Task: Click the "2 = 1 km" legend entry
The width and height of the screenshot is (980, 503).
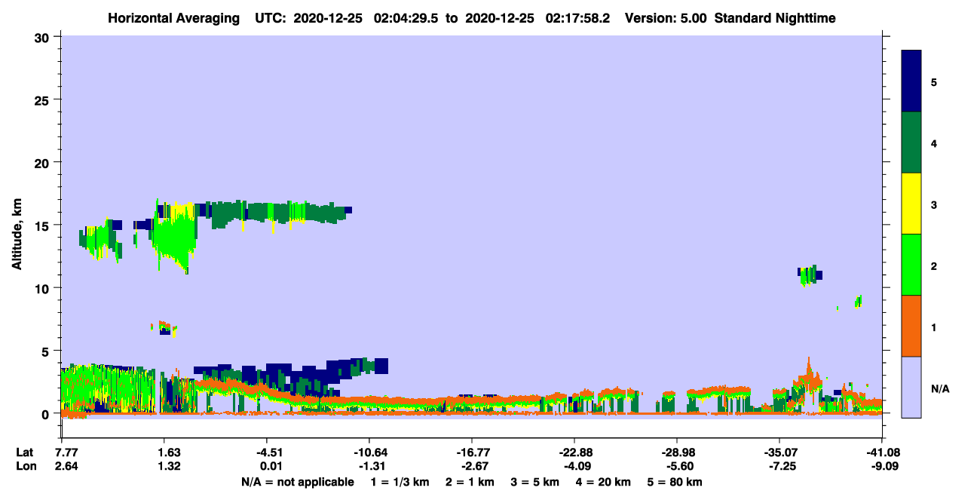Action: tap(469, 482)
